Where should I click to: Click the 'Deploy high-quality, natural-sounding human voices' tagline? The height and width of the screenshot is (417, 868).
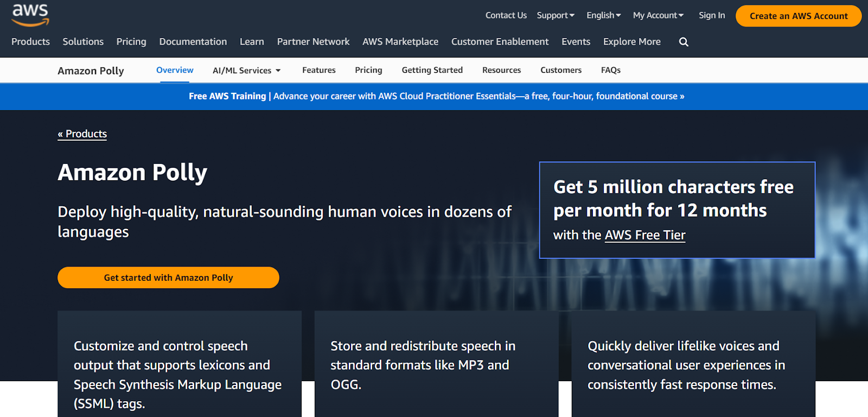(x=284, y=222)
